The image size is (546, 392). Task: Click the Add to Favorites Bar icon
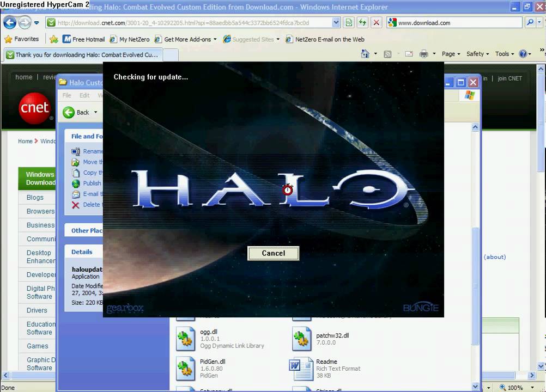pyautogui.click(x=53, y=39)
